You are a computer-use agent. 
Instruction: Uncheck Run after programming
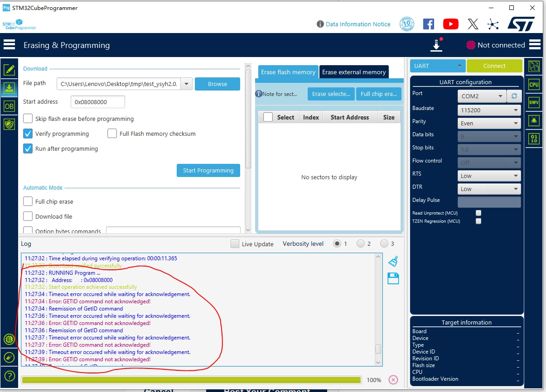pos(28,148)
